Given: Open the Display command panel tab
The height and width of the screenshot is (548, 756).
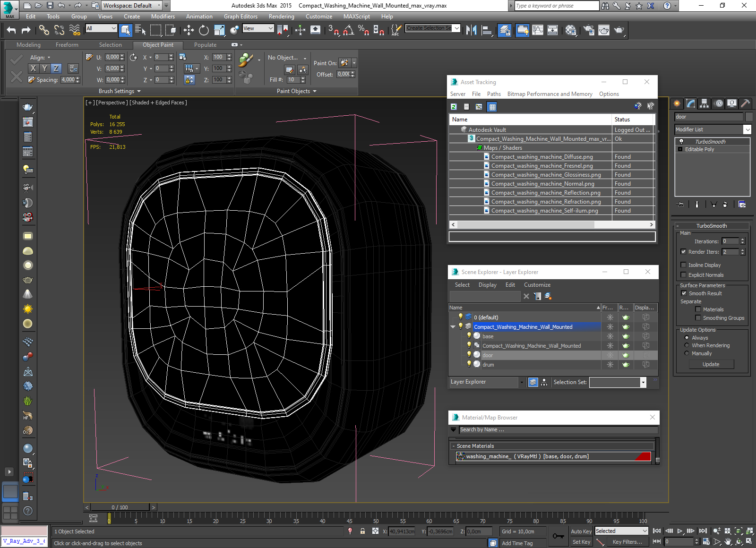Looking at the screenshot, I should click(732, 103).
